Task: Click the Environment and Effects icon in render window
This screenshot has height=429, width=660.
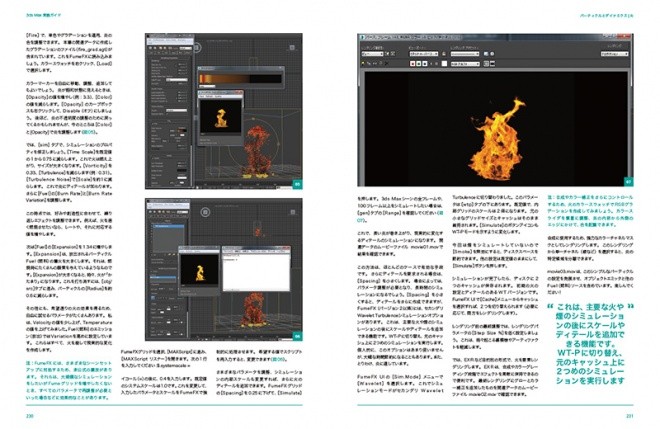Action: pos(492,54)
